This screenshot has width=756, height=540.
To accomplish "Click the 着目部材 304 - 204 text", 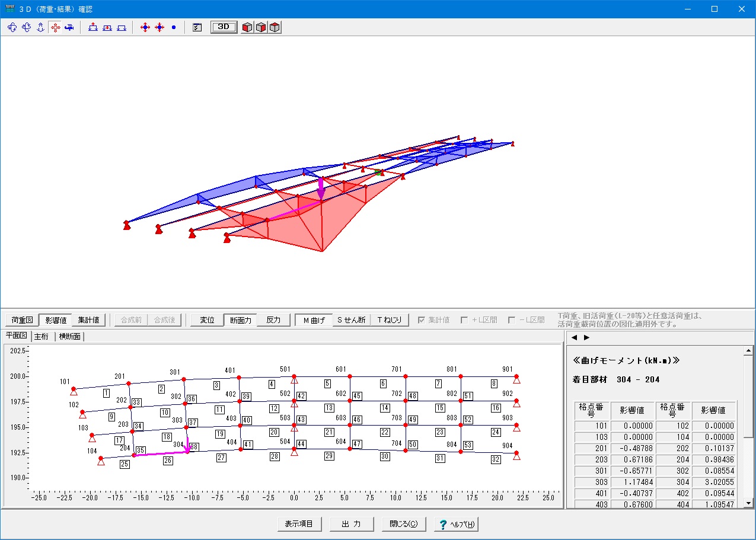I will pyautogui.click(x=617, y=379).
